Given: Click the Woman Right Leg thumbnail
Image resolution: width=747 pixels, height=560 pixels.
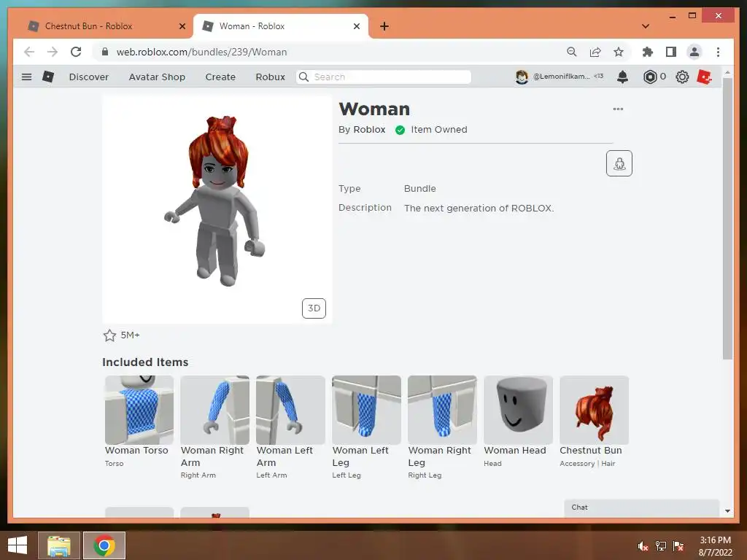Looking at the screenshot, I should pyautogui.click(x=442, y=410).
